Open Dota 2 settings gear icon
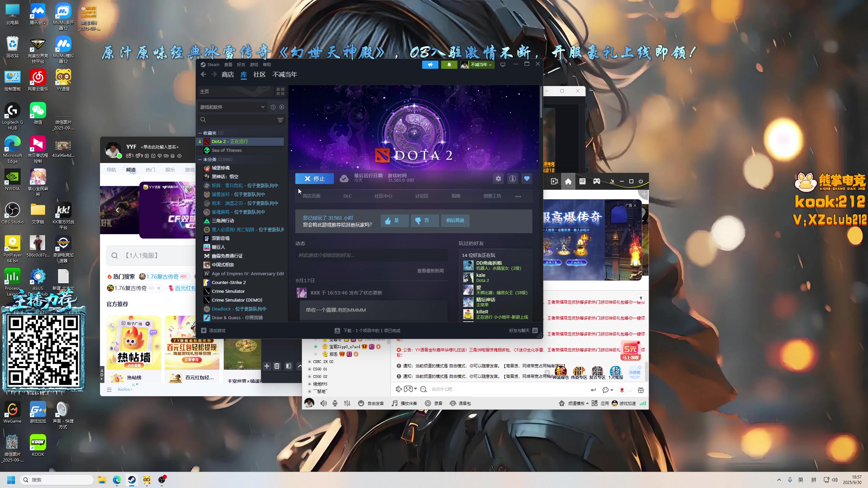 click(498, 179)
